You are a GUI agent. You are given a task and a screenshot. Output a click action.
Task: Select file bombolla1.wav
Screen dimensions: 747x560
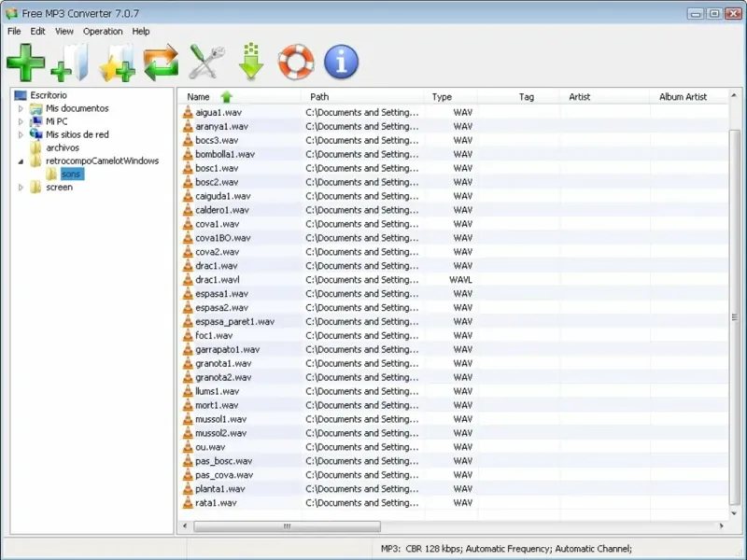(x=225, y=154)
